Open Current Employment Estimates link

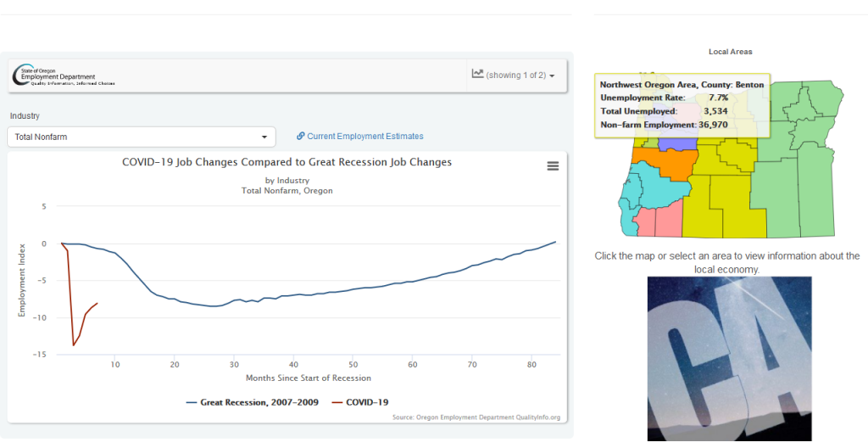tap(364, 137)
